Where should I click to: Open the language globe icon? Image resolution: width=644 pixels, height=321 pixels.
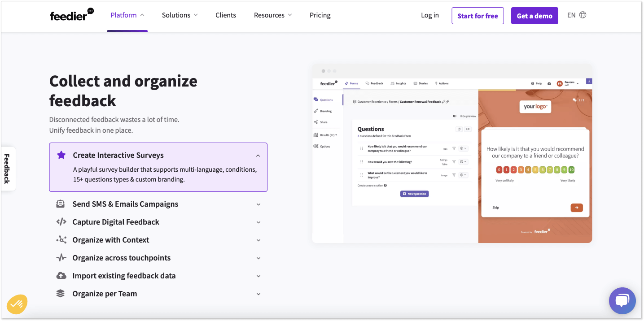(583, 15)
